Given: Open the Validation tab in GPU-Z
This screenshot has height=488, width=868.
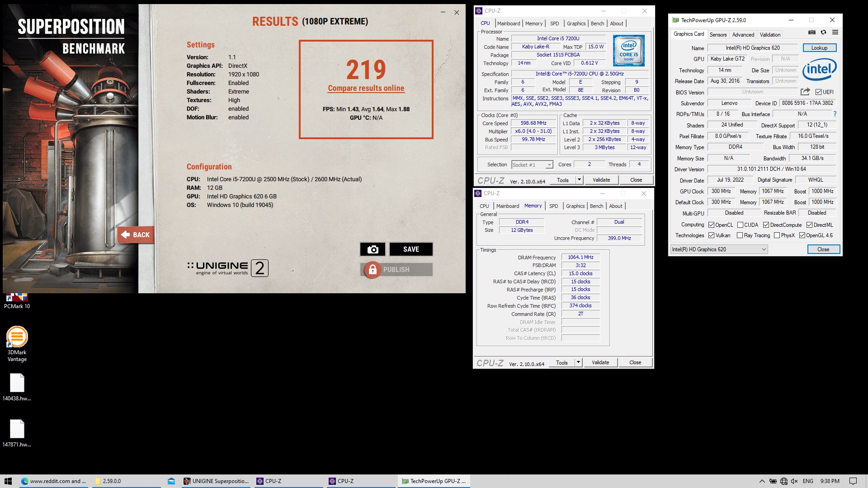Looking at the screenshot, I should coord(770,35).
